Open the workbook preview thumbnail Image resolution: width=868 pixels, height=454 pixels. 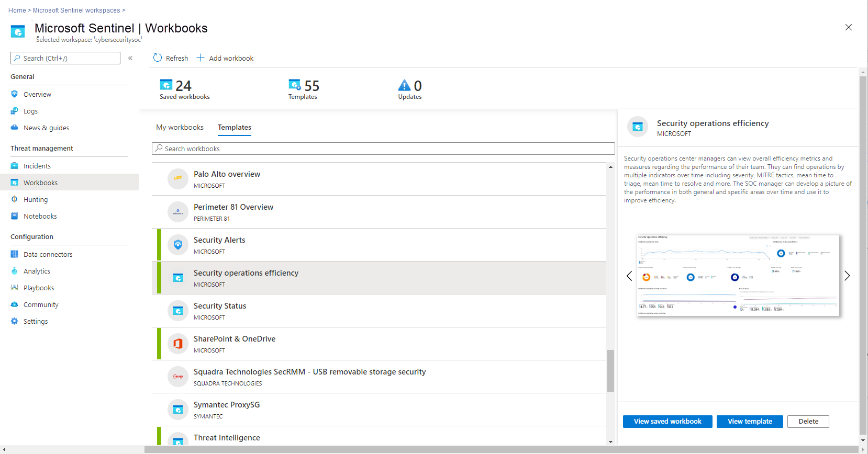[x=738, y=276]
